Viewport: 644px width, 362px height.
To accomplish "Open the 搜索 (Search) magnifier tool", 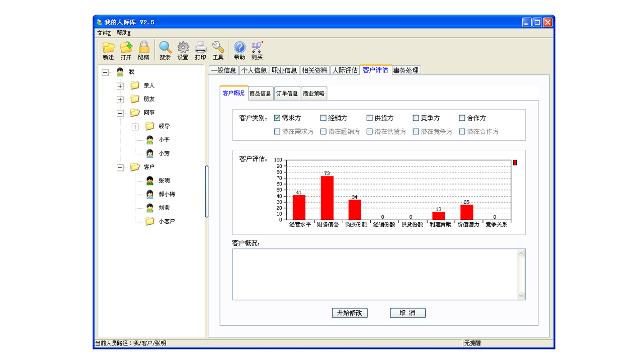I will pyautogui.click(x=165, y=48).
